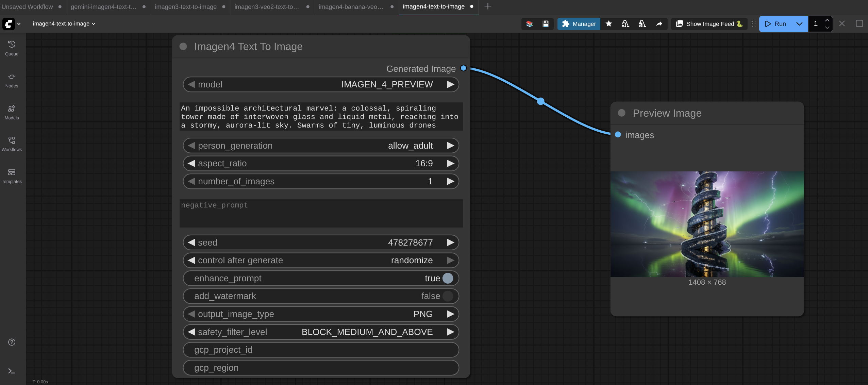Click the batch count number field
The height and width of the screenshot is (385, 868).
pyautogui.click(x=816, y=24)
